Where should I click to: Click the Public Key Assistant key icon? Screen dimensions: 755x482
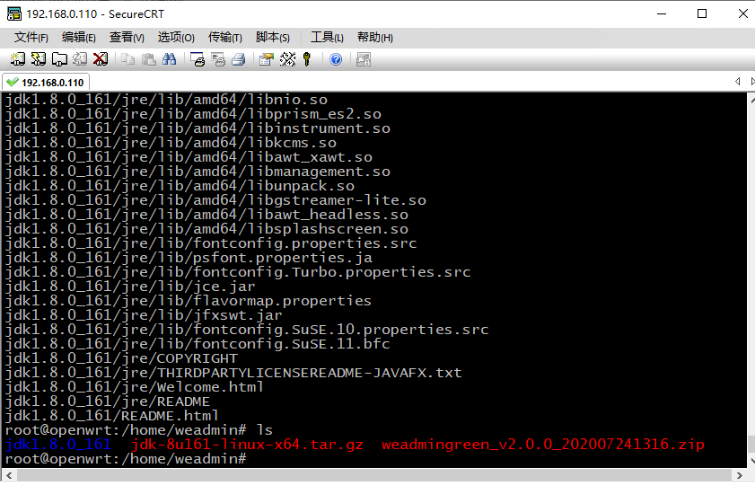coord(307,59)
